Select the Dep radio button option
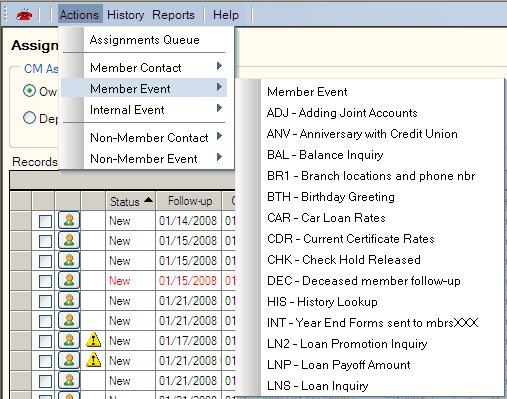 [x=29, y=118]
